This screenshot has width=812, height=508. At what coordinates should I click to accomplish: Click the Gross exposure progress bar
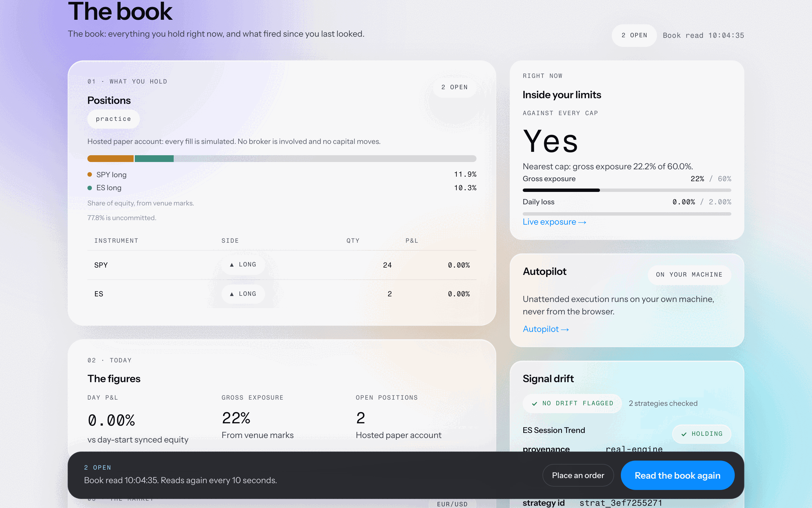[x=627, y=190]
